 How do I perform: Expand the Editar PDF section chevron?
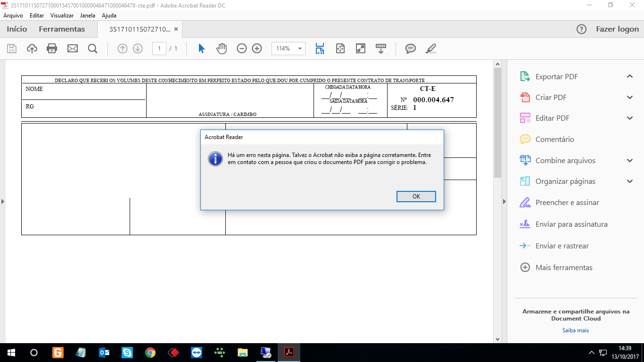(630, 118)
